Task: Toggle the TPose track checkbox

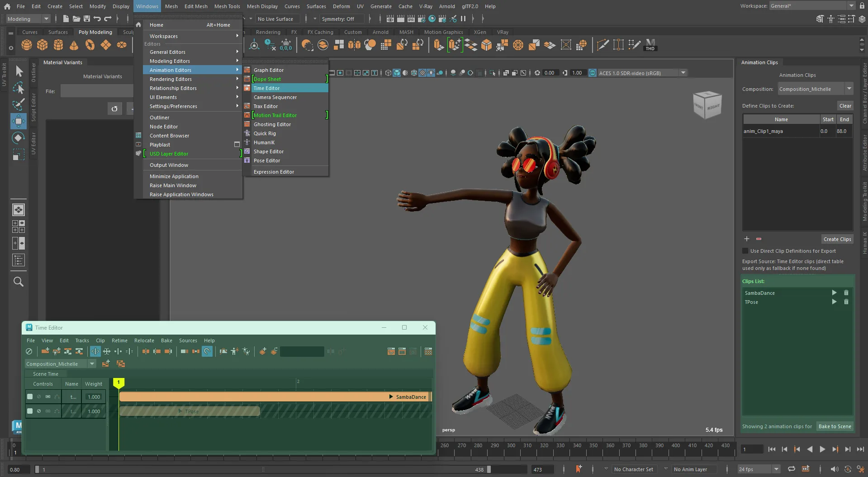Action: (x=30, y=411)
